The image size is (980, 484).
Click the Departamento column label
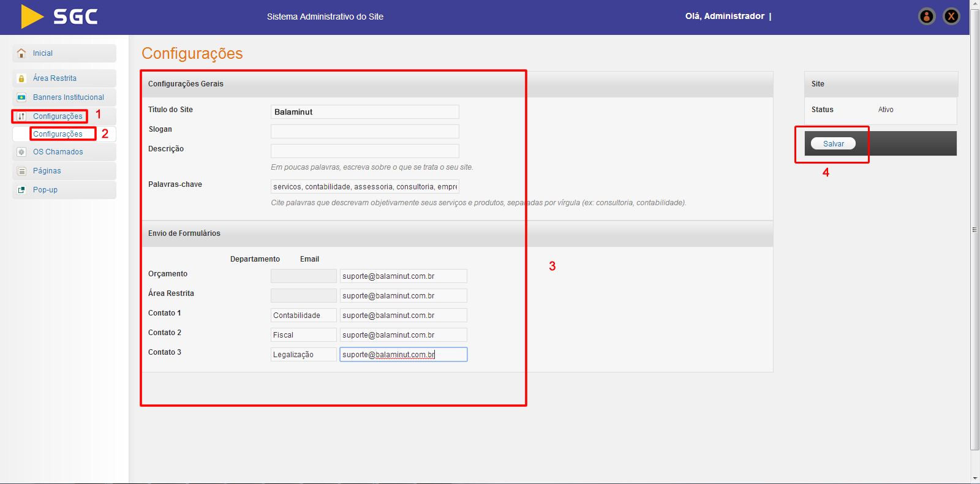255,259
